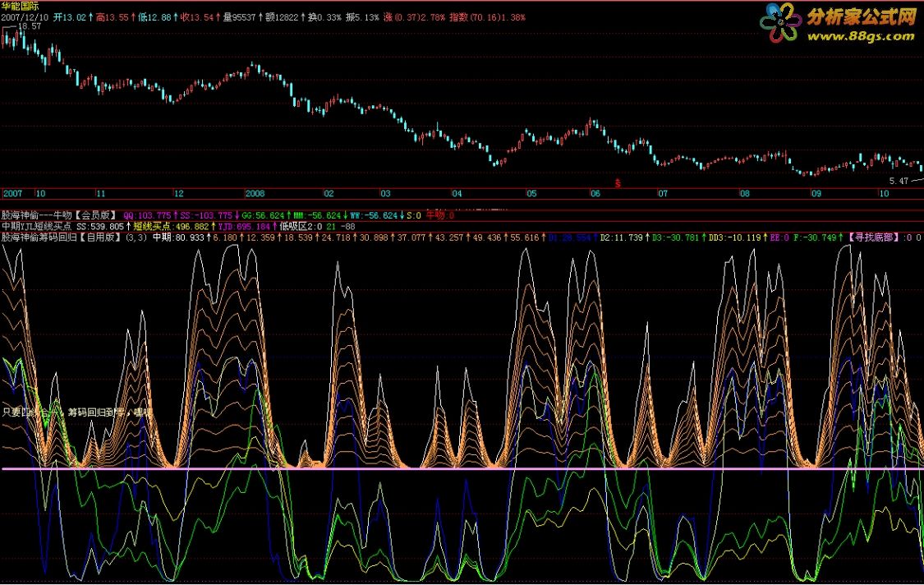Click the index value 指数(70.16)1.38%
Viewport: 924px width, 585px height.
(487, 17)
